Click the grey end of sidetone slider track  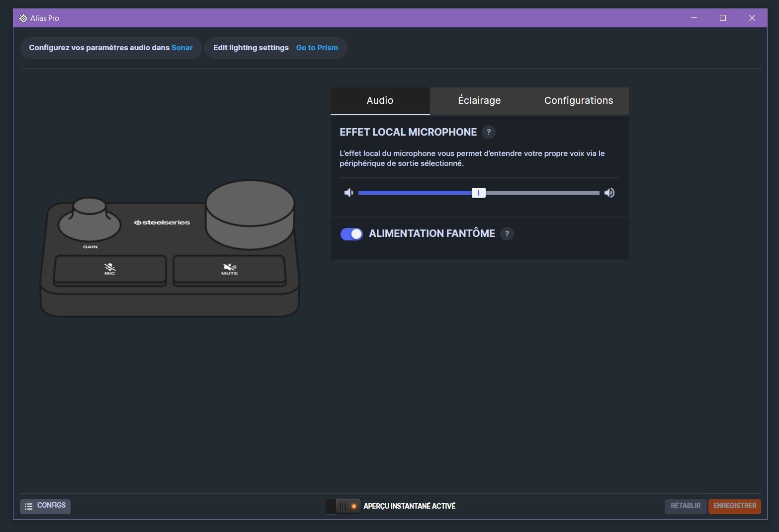pos(542,193)
